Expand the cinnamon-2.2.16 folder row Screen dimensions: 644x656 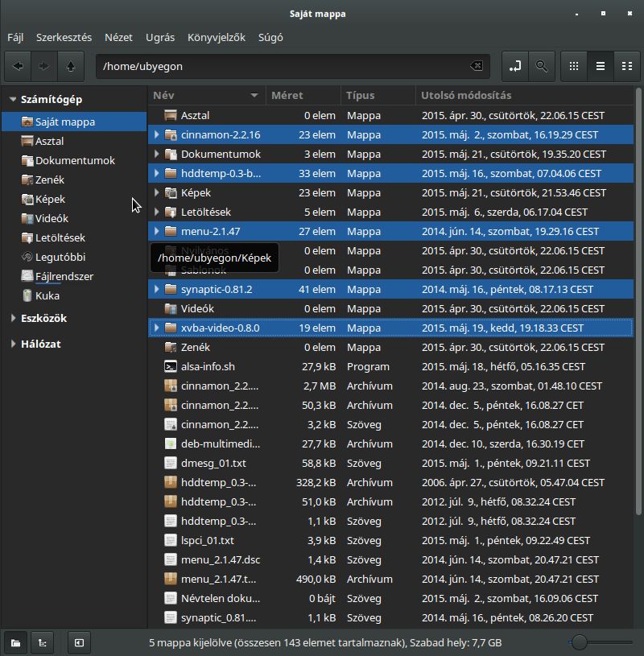pos(156,134)
